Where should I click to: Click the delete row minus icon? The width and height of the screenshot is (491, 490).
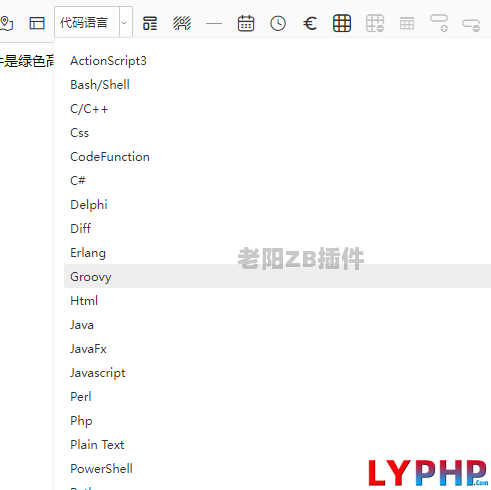pos(471,25)
